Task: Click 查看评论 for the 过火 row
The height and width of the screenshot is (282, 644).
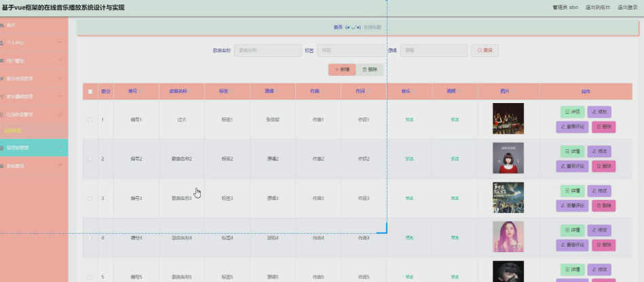Action: [x=573, y=127]
